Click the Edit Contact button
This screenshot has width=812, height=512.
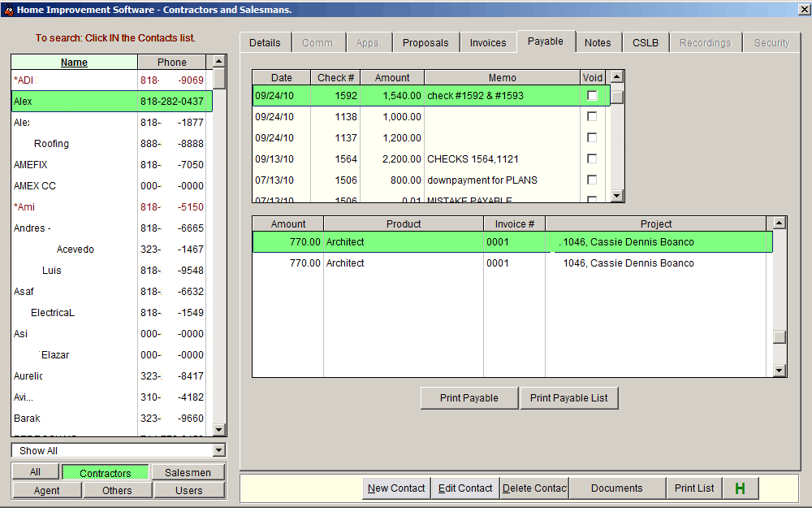pyautogui.click(x=465, y=488)
